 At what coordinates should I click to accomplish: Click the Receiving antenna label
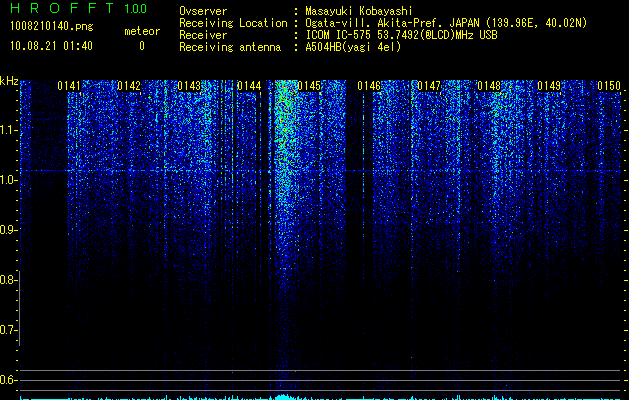[230, 47]
